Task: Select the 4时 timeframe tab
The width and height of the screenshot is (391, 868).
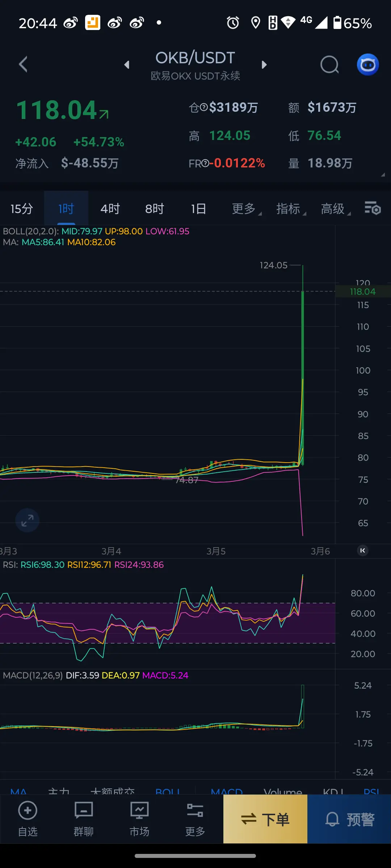Action: 110,209
